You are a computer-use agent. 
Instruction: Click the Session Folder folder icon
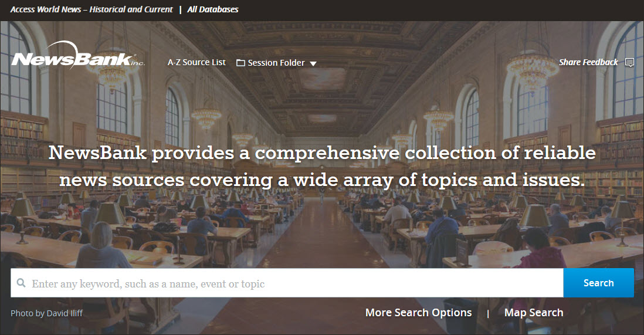(x=240, y=63)
